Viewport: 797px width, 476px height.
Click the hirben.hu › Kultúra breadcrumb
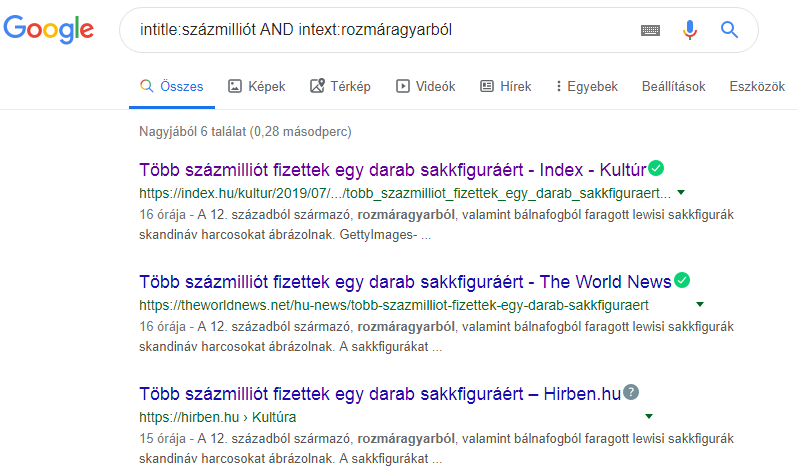(218, 417)
